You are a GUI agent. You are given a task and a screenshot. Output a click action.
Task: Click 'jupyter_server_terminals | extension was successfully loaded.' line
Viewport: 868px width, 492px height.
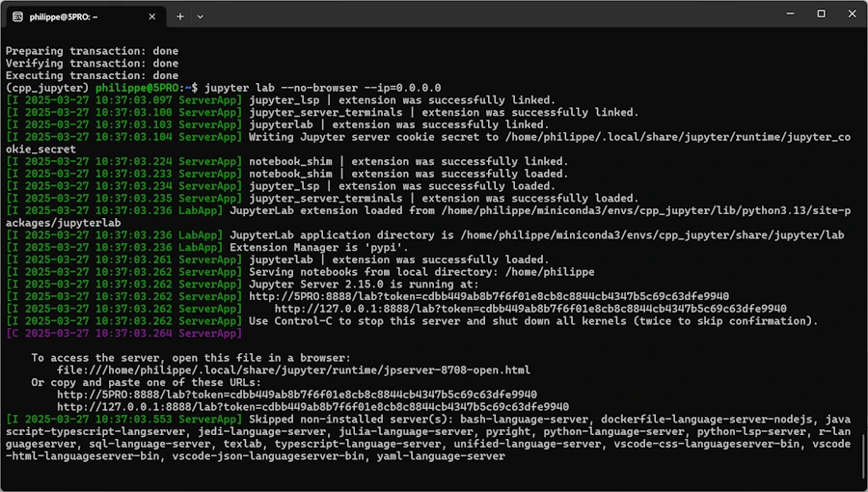click(444, 198)
